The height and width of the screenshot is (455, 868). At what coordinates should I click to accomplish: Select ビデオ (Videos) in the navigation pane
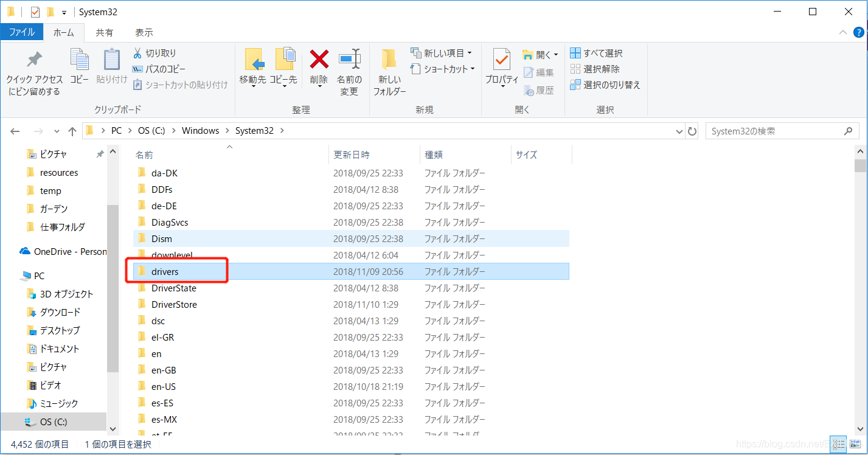point(44,385)
